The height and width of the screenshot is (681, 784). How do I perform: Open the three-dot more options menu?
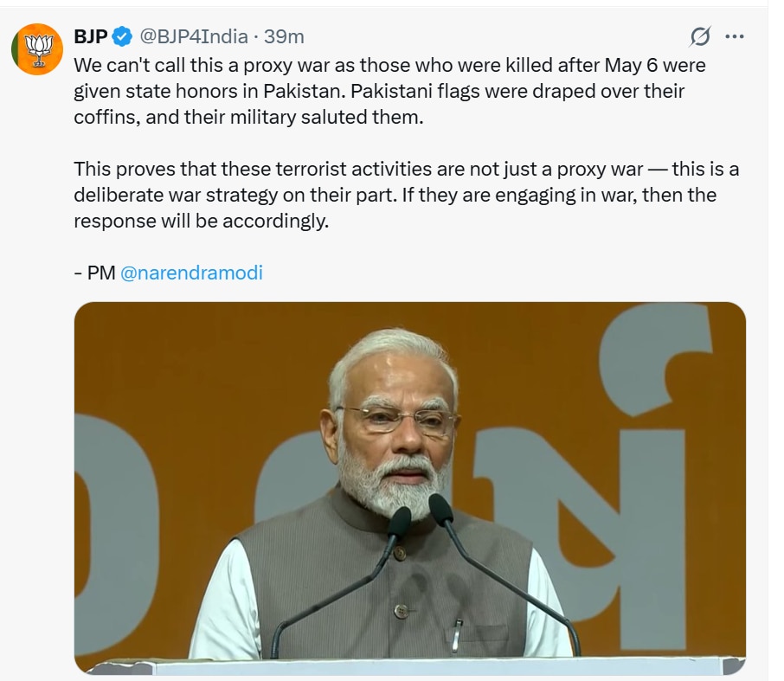pyautogui.click(x=734, y=36)
